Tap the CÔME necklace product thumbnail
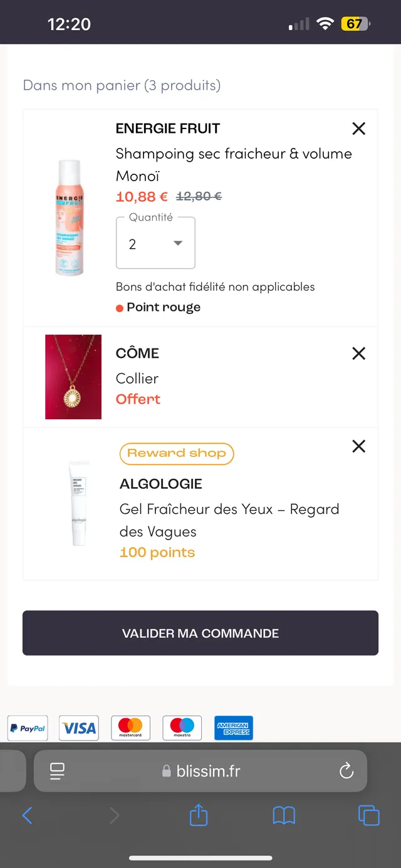Viewport: 401px width, 868px height. tap(73, 377)
